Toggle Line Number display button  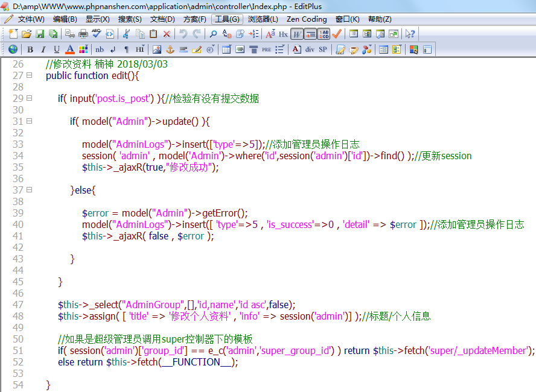(324, 34)
